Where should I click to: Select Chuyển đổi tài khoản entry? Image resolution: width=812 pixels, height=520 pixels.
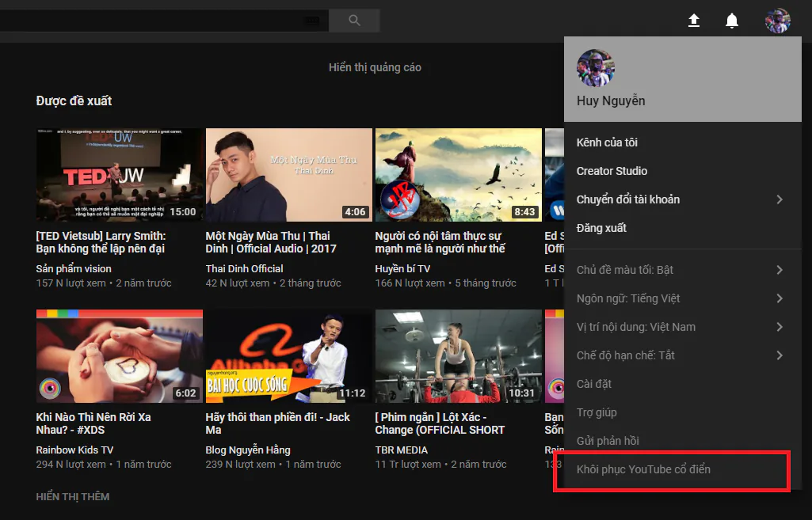[683, 199]
